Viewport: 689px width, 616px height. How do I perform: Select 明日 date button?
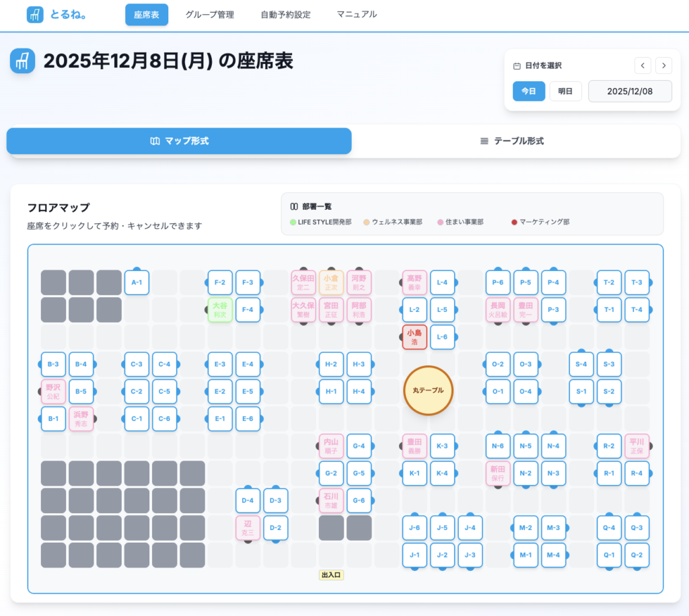565,91
